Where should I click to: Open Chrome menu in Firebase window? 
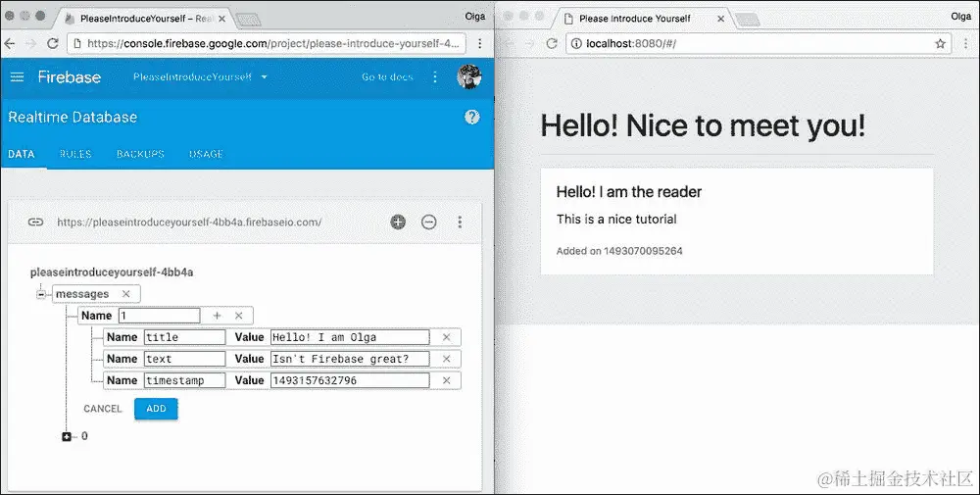479,43
